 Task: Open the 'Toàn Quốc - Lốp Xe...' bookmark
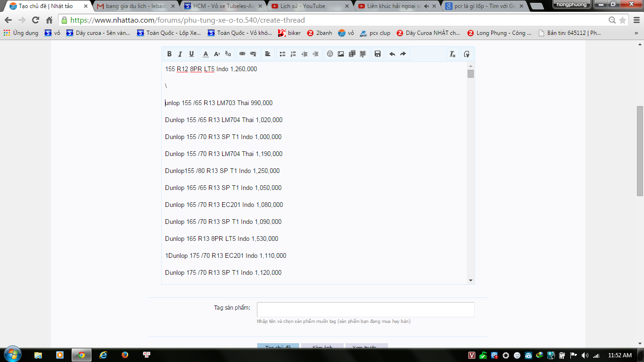pyautogui.click(x=169, y=33)
